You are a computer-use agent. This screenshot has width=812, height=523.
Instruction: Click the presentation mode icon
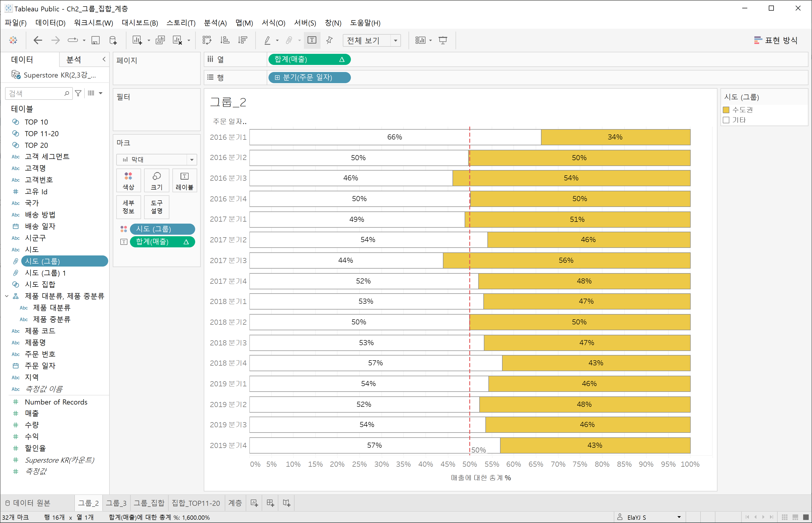[x=443, y=40]
